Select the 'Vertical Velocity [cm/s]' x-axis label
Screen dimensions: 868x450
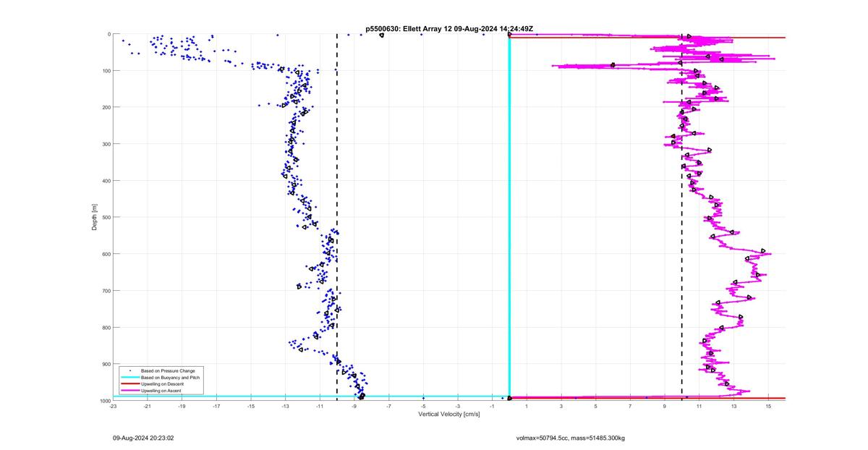pyautogui.click(x=449, y=415)
